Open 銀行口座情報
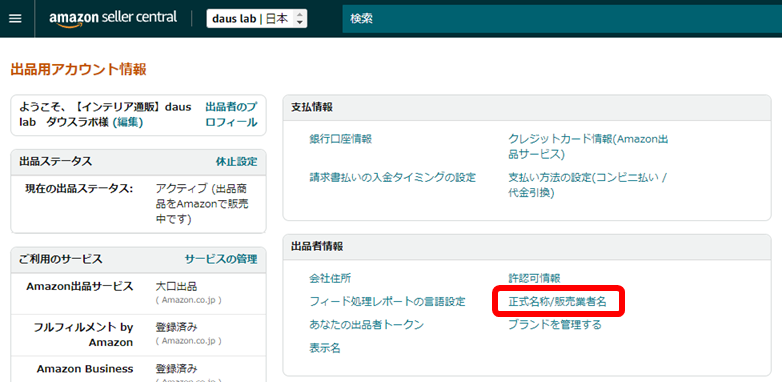 (340, 139)
